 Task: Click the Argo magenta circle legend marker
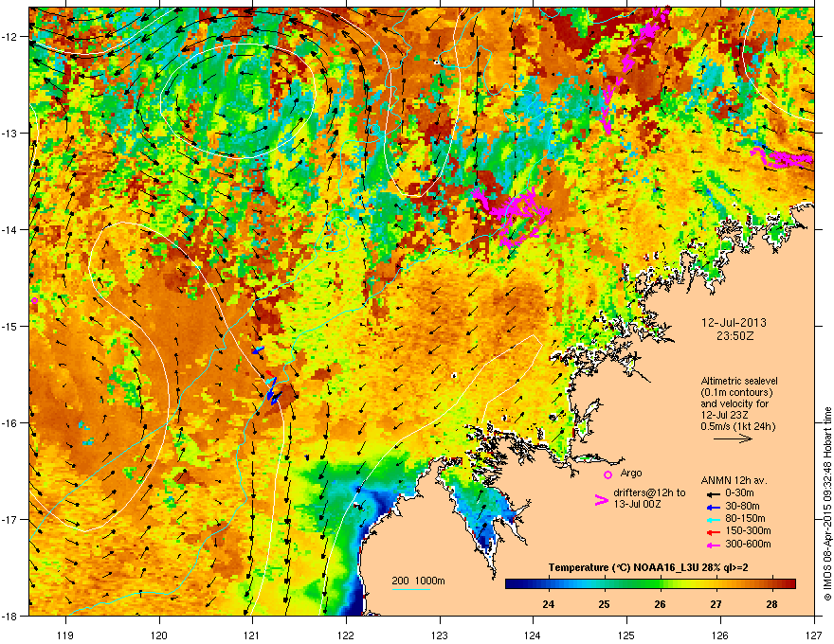pos(607,474)
